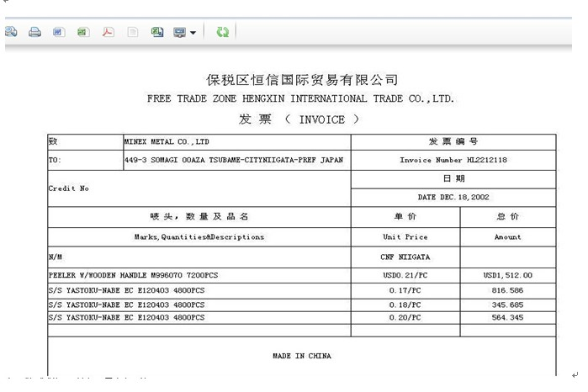Expand the dropdown arrow beside monitor icon
This screenshot has width=588, height=392.
[193, 33]
